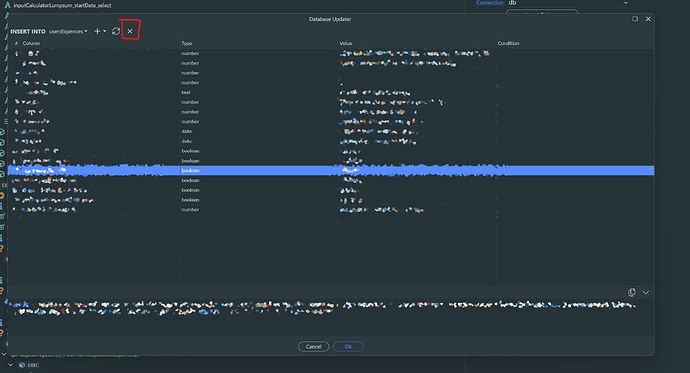Click the Type column header
The height and width of the screenshot is (373, 690).
(x=187, y=43)
